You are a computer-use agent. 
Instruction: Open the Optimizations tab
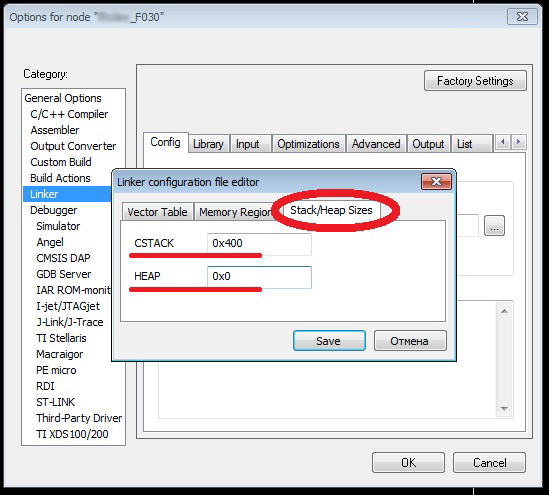click(x=308, y=144)
